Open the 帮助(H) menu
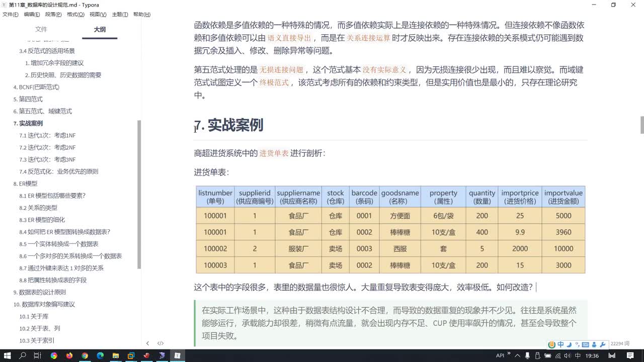The height and width of the screenshot is (362, 644). 142,15
